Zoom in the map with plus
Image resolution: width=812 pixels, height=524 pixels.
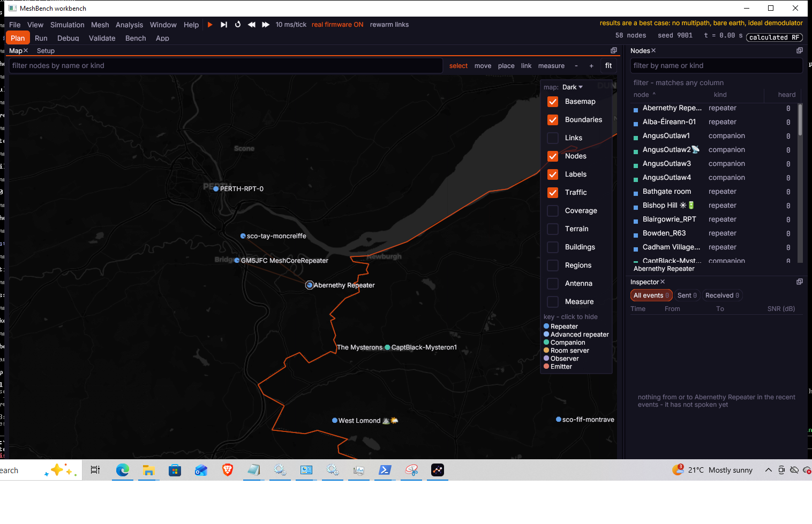(591, 66)
